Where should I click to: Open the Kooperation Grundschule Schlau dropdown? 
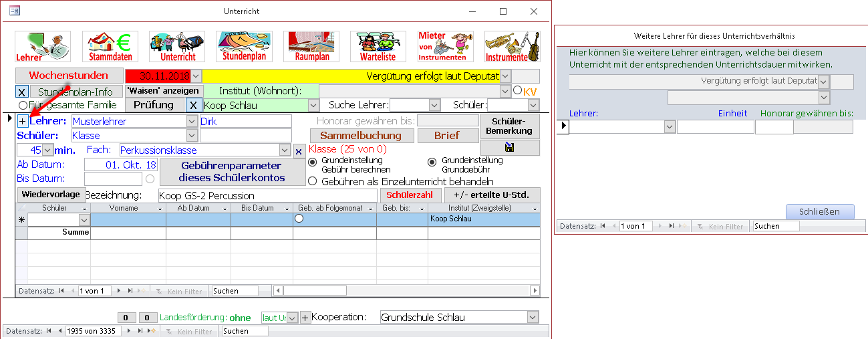pos(533,318)
